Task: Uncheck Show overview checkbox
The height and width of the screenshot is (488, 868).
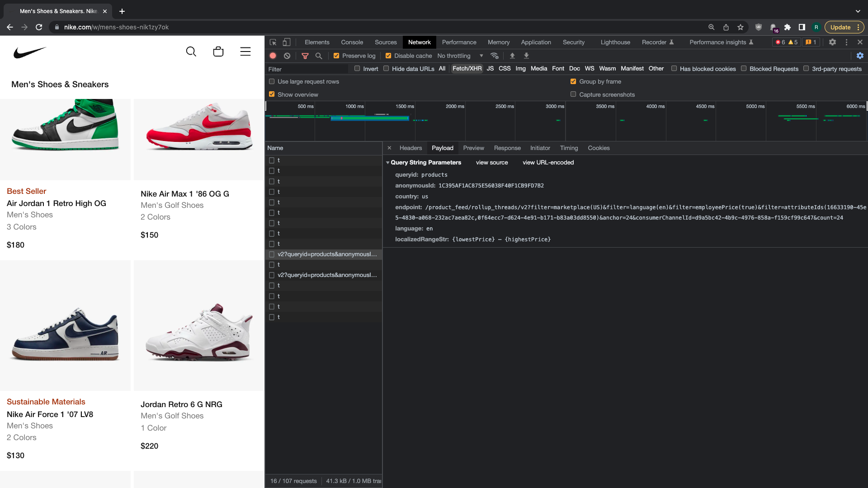Action: click(272, 94)
